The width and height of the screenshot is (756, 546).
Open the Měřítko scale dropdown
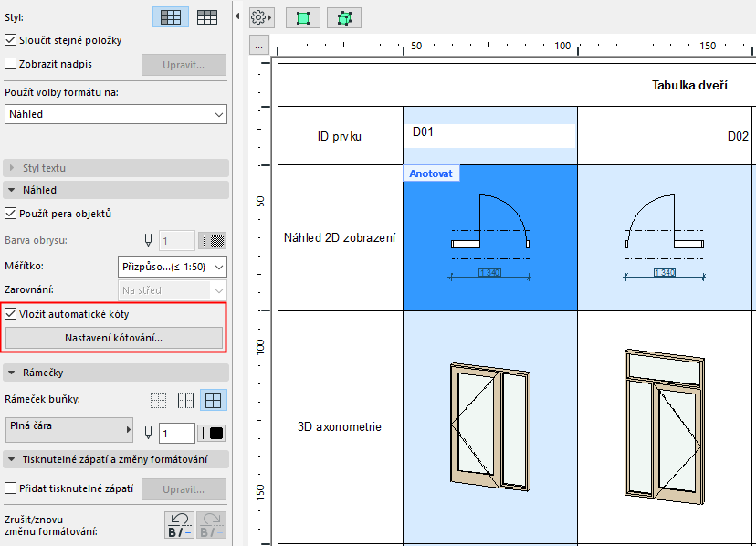point(173,267)
